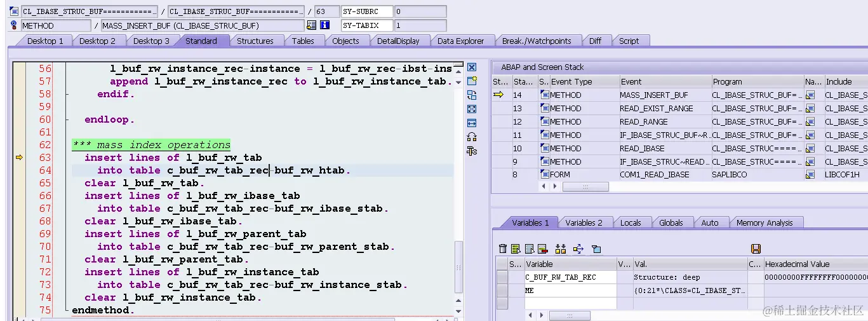This screenshot has width=868, height=321.
Task: Click the trash delete icon in Variables toolbar
Action: click(503, 249)
